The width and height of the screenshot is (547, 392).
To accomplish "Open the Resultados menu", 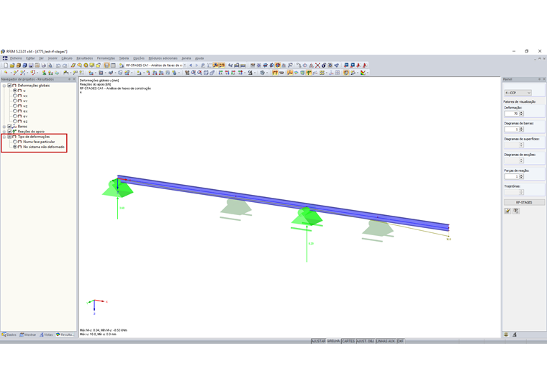I will (85, 58).
